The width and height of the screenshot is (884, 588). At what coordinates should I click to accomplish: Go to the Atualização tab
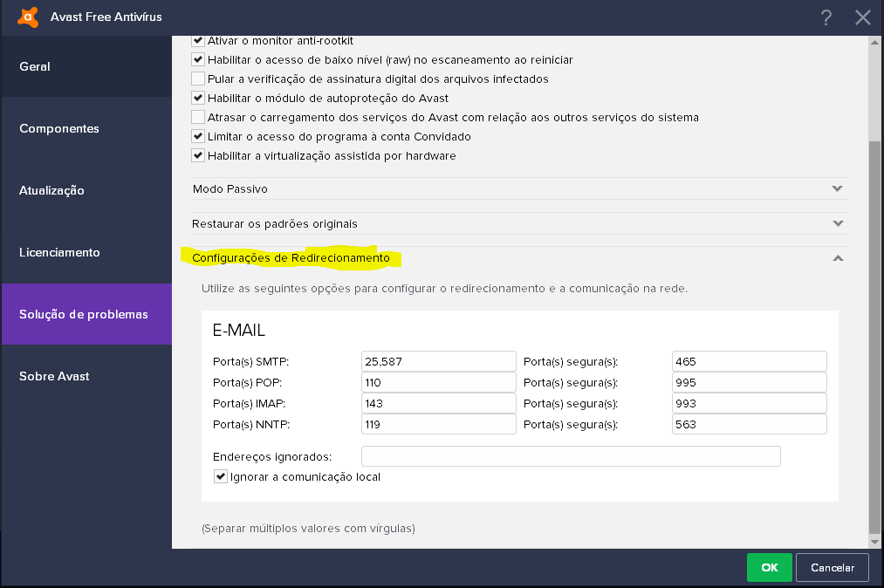(x=86, y=190)
